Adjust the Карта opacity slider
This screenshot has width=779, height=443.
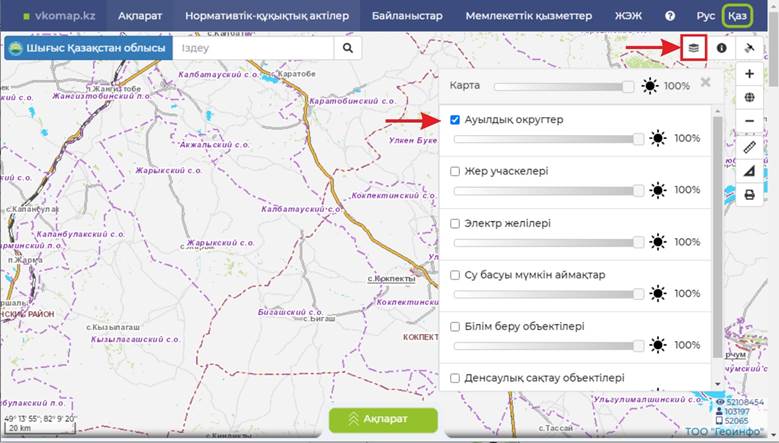(x=628, y=86)
